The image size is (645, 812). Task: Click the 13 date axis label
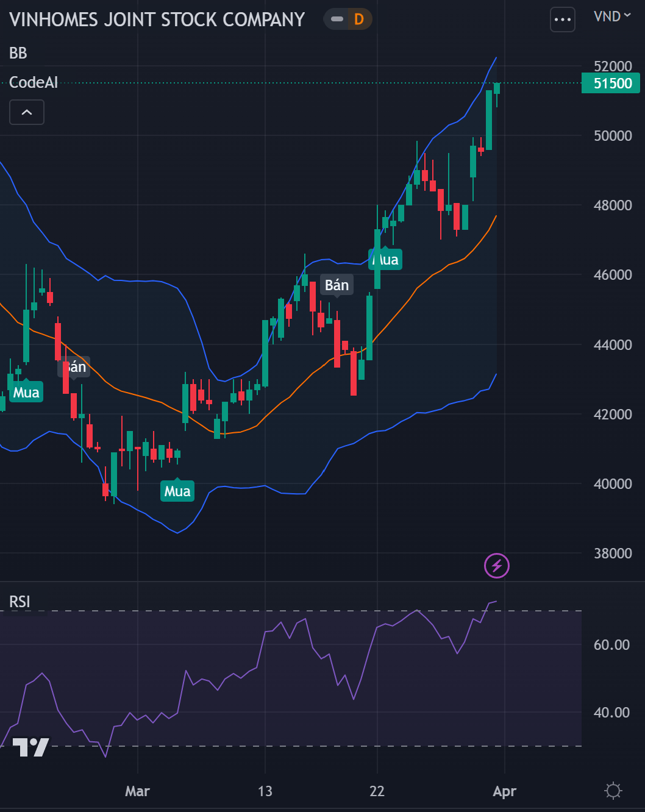point(265,791)
